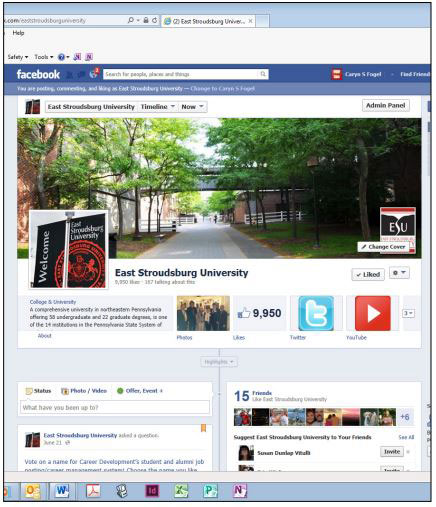Open OneNote from the taskbar
The width and height of the screenshot is (436, 507).
pyautogui.click(x=240, y=491)
